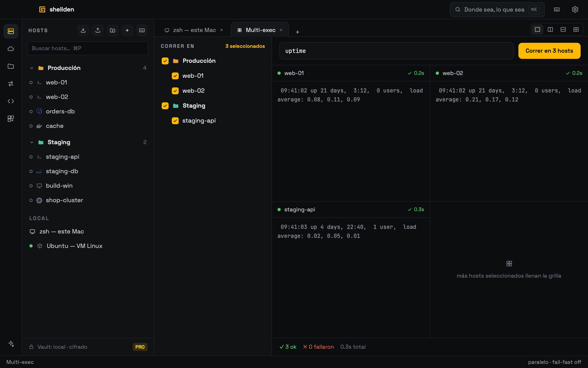Open the Multi-exec grid sidebar icon
The height and width of the screenshot is (368, 588).
click(x=11, y=118)
